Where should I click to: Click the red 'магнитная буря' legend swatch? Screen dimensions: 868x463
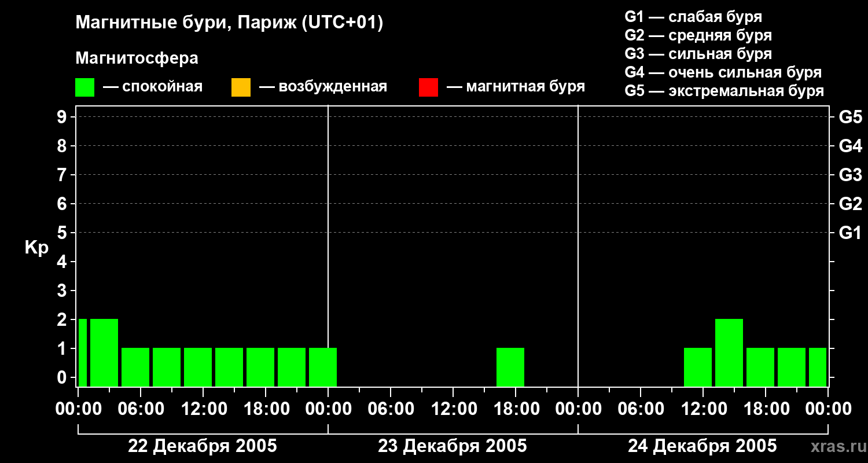(428, 87)
